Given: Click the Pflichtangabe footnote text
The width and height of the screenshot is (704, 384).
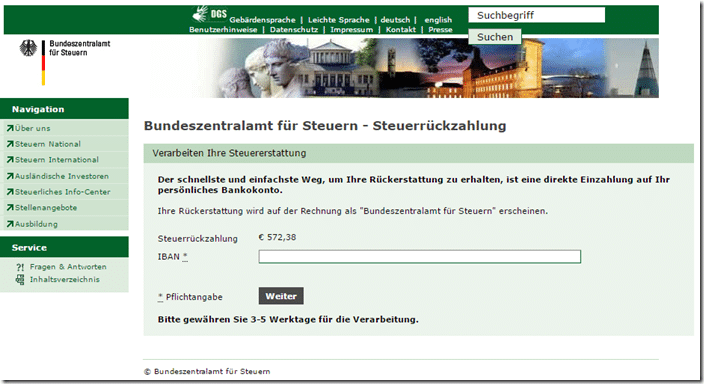Looking at the screenshot, I should 194,297.
